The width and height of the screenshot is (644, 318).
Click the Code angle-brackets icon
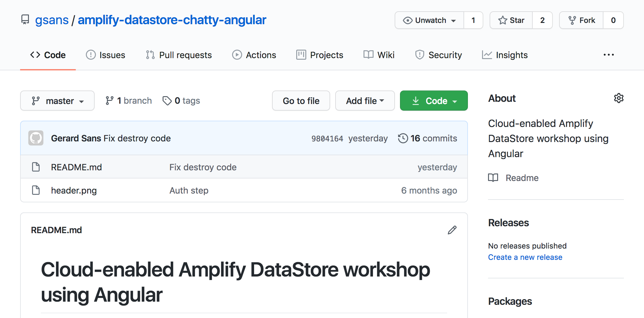point(35,55)
